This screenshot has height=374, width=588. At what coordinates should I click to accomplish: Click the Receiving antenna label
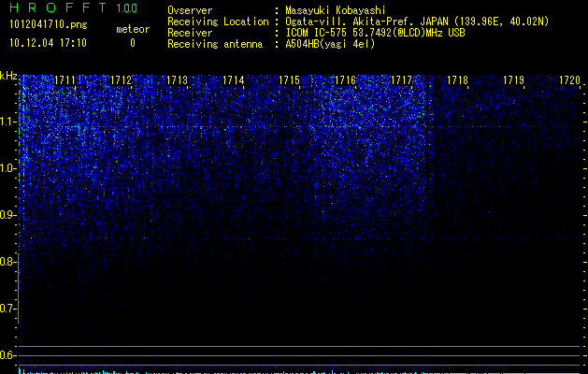[x=215, y=44]
